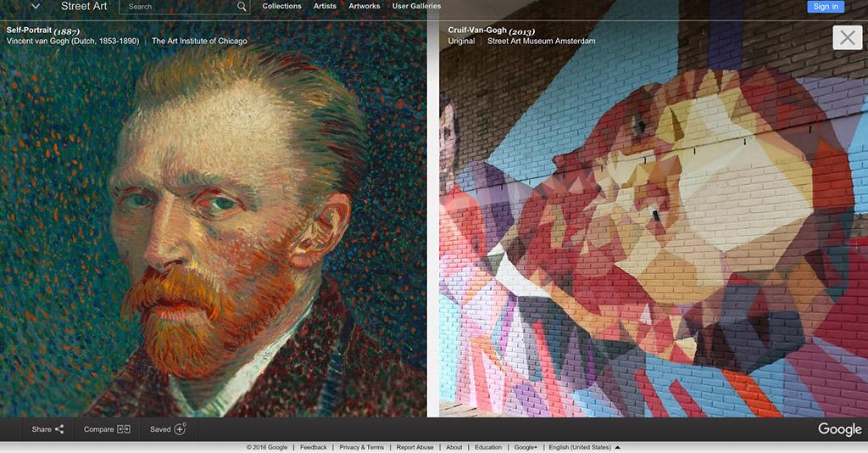Click the magnifying glass search icon
This screenshot has width=868, height=453.
tap(242, 7)
